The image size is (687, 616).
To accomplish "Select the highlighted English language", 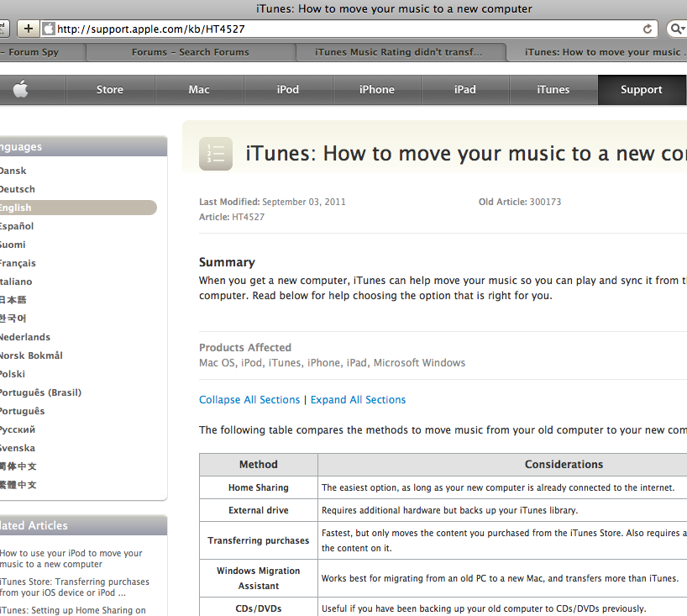I will point(78,208).
